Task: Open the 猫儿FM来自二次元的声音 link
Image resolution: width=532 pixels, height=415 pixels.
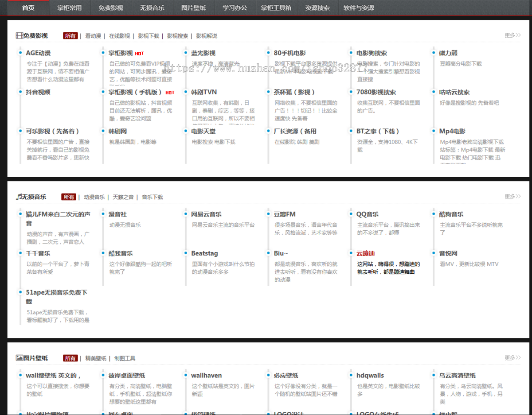Action: (58, 219)
